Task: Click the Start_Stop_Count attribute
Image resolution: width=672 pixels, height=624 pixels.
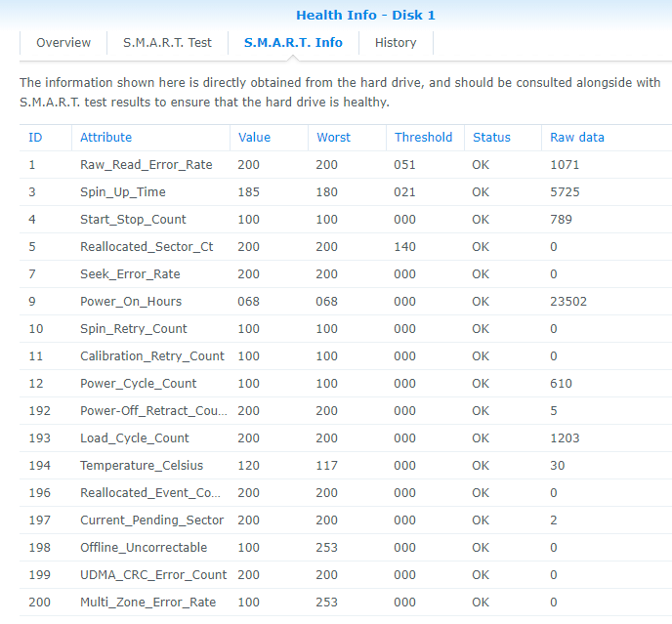Action: tap(133, 220)
